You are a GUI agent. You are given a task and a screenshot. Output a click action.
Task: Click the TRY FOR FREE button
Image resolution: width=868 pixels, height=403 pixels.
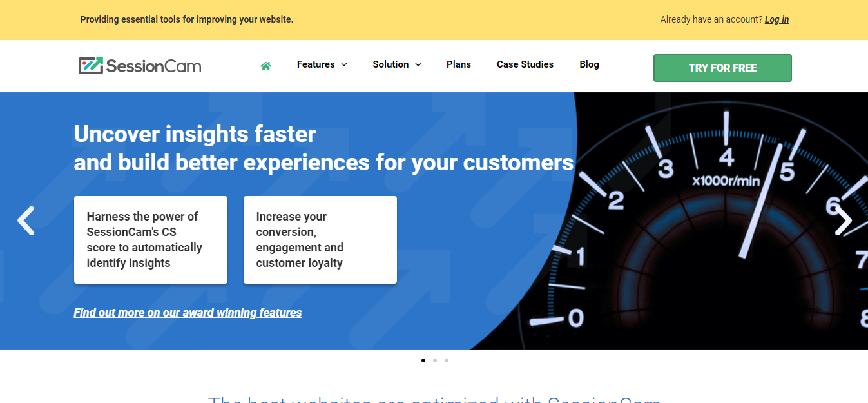pos(722,68)
